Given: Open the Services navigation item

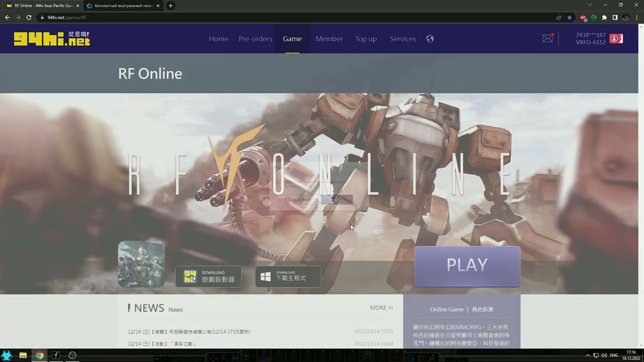Looking at the screenshot, I should 403,39.
